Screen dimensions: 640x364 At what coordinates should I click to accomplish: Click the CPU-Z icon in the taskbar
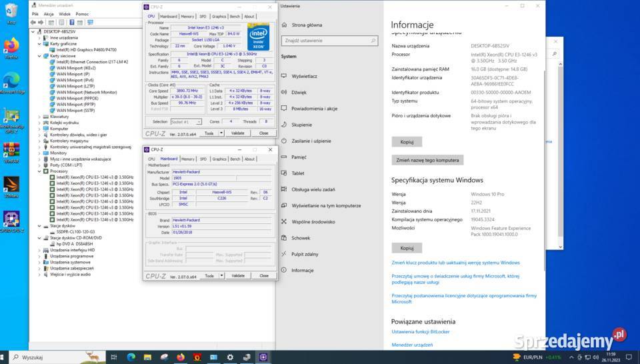(263, 357)
